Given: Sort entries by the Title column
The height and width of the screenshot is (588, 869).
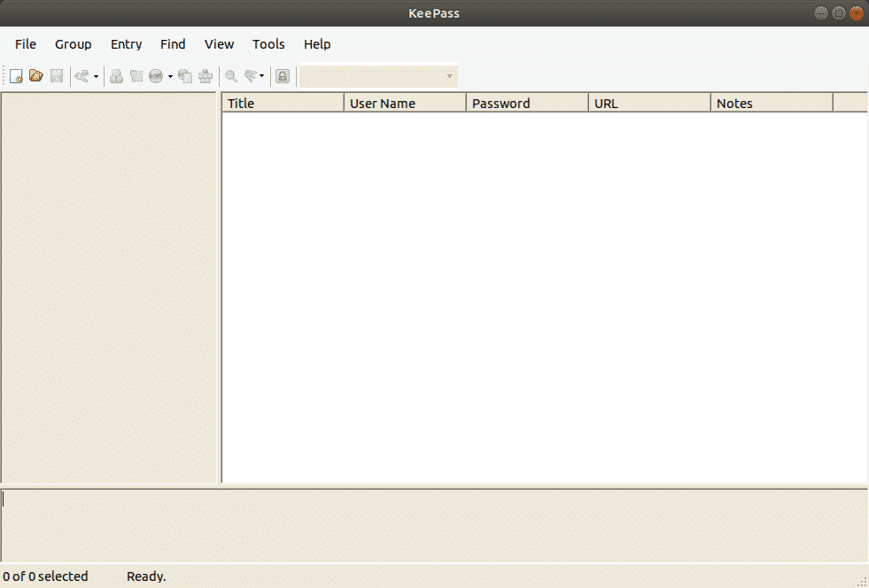Looking at the screenshot, I should click(x=282, y=103).
